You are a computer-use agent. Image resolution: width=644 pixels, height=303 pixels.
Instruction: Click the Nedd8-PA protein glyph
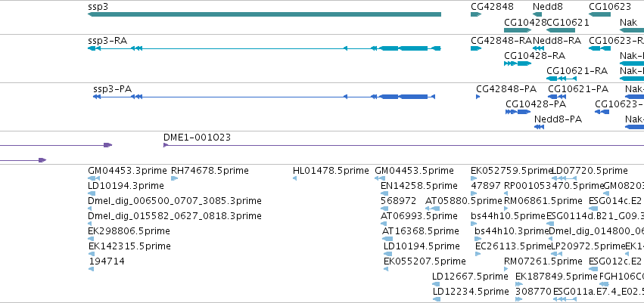(x=540, y=127)
